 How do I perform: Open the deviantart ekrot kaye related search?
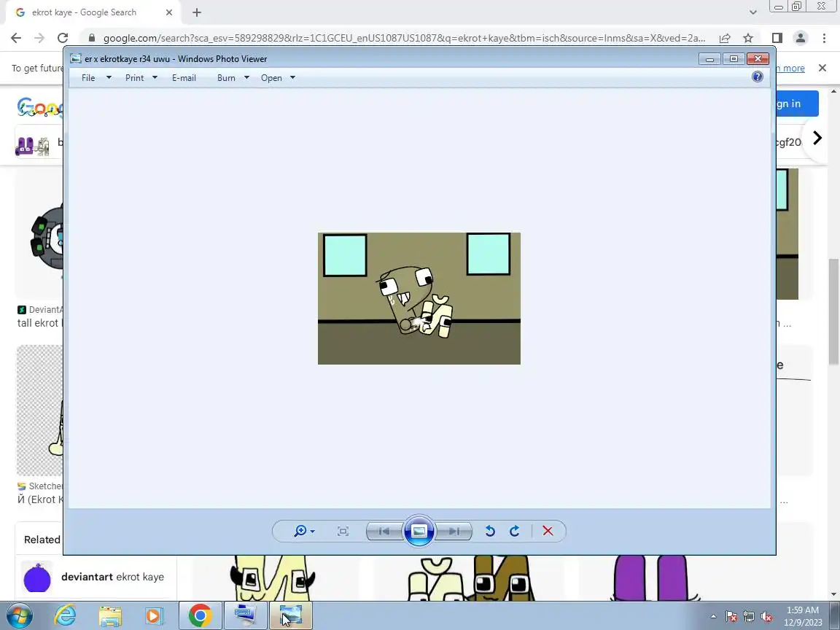(96, 577)
